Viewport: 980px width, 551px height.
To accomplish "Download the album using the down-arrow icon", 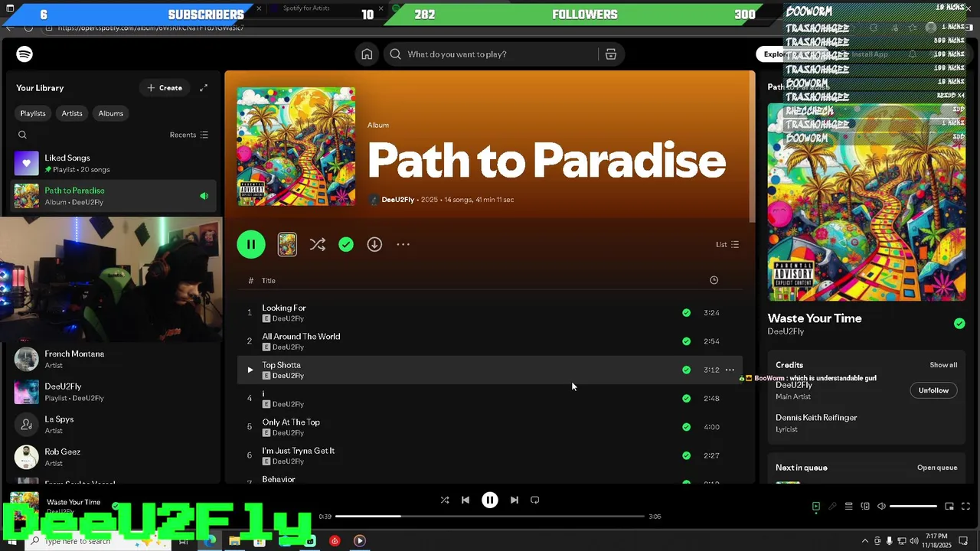I will pyautogui.click(x=374, y=244).
